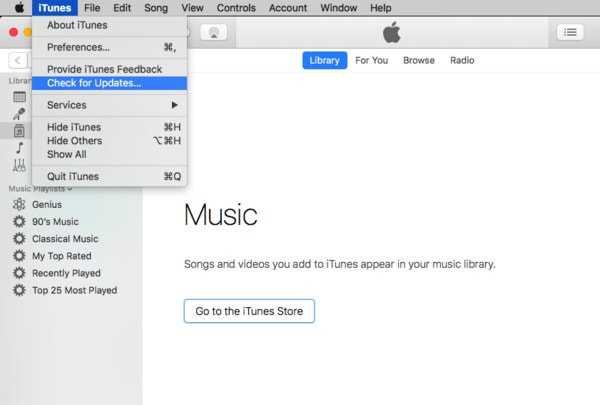Choose Hide Others
The height and width of the screenshot is (405, 600).
pyautogui.click(x=109, y=141)
